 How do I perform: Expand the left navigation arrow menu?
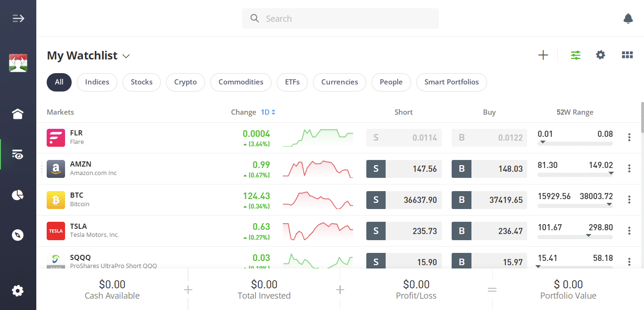18,18
